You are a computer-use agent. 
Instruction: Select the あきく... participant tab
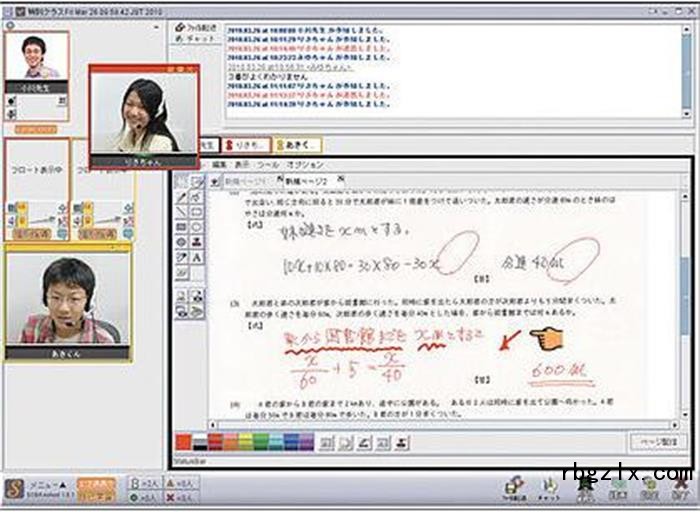pos(297,145)
